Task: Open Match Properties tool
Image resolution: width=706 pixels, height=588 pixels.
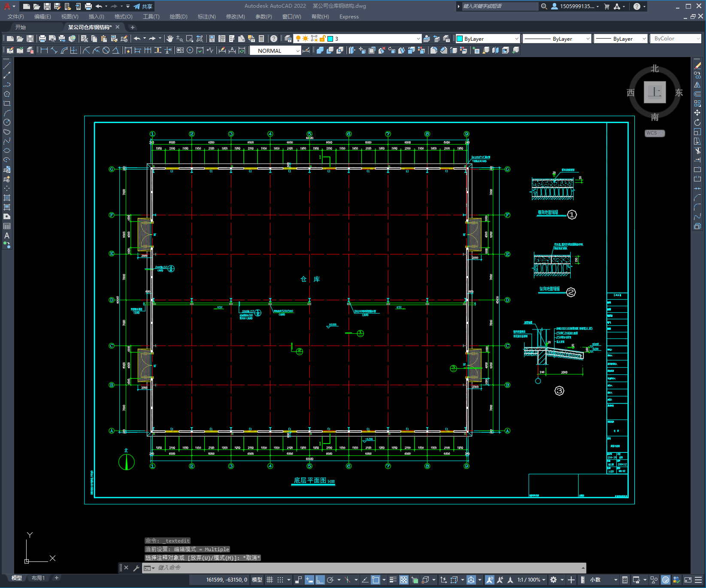Action: [124, 39]
